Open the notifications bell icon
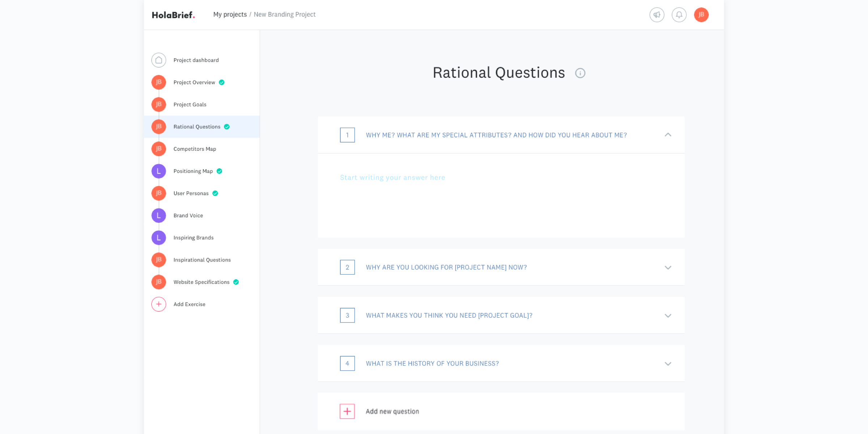Screen dimensions: 868x434 (x=679, y=15)
